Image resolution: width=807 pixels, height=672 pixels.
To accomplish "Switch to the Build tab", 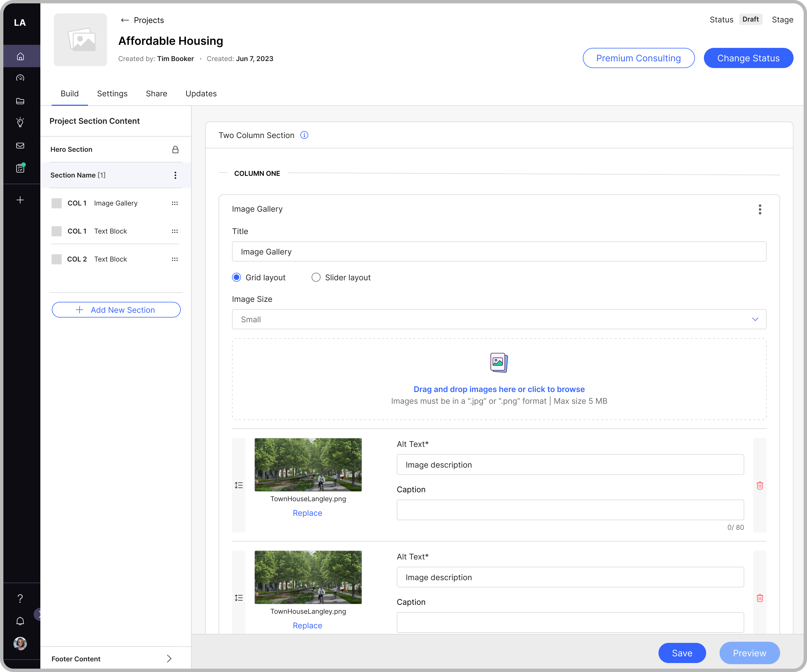I will tap(69, 94).
